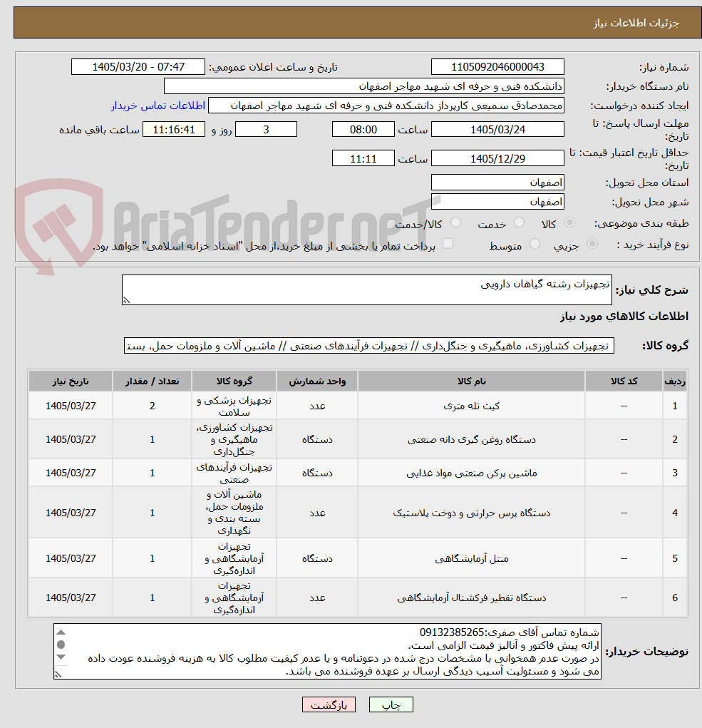Click the delivery city field اصفهان
This screenshot has width=702, height=728.
pyautogui.click(x=497, y=202)
